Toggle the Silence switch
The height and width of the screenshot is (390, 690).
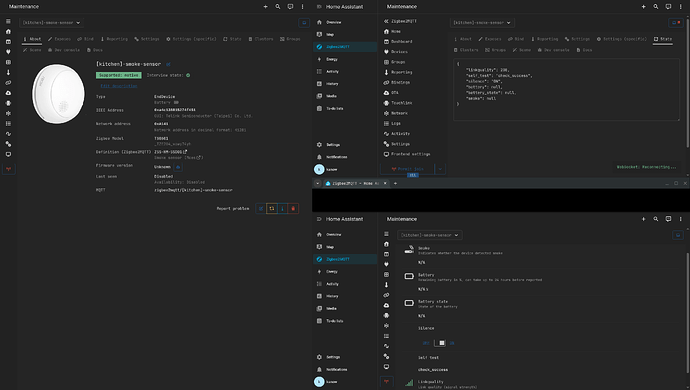click(x=440, y=343)
